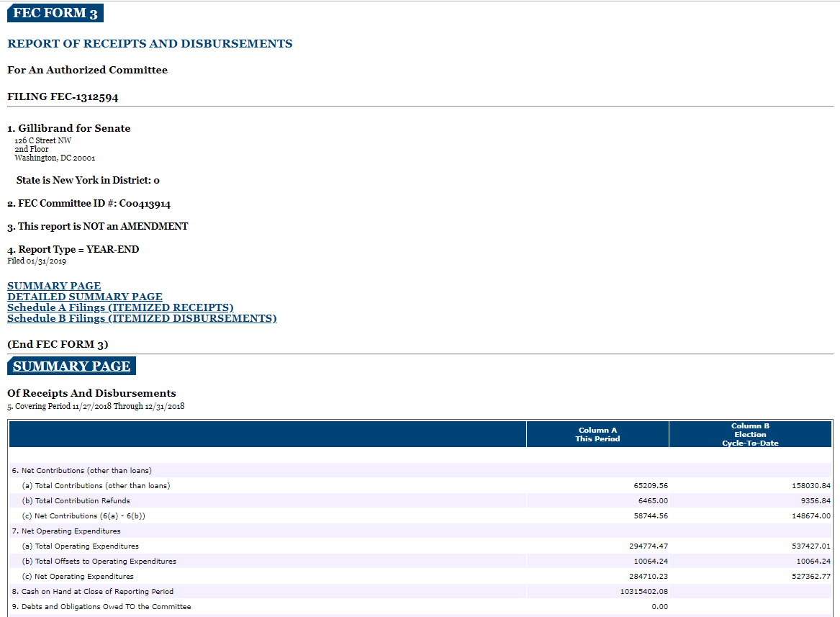This screenshot has width=840, height=617.
Task: Click Cash on Hand at Close label
Action: (93, 591)
